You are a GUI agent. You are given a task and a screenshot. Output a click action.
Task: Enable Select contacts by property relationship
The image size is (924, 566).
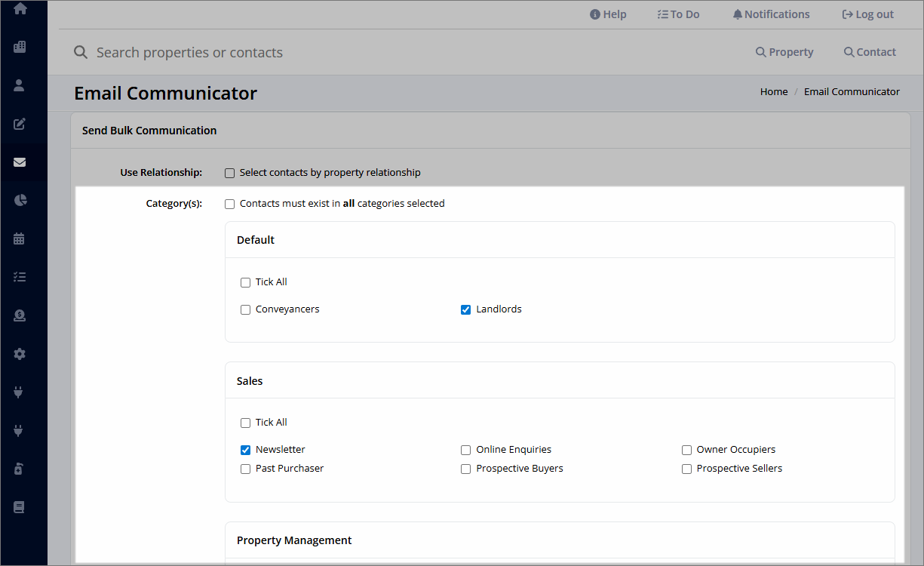pyautogui.click(x=230, y=173)
